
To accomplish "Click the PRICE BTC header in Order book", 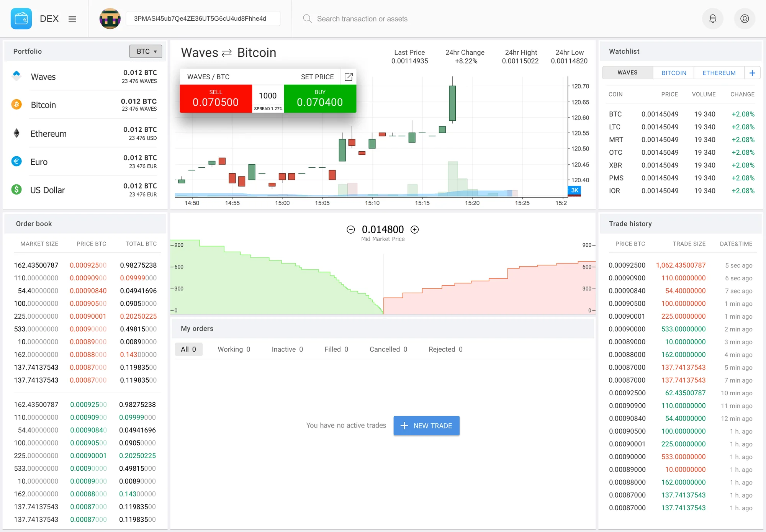I will pyautogui.click(x=91, y=244).
